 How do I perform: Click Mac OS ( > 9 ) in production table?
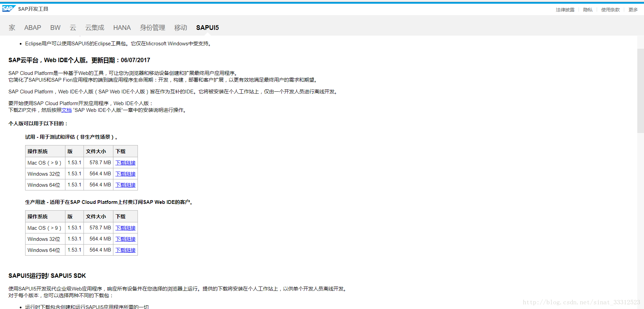pos(44,228)
